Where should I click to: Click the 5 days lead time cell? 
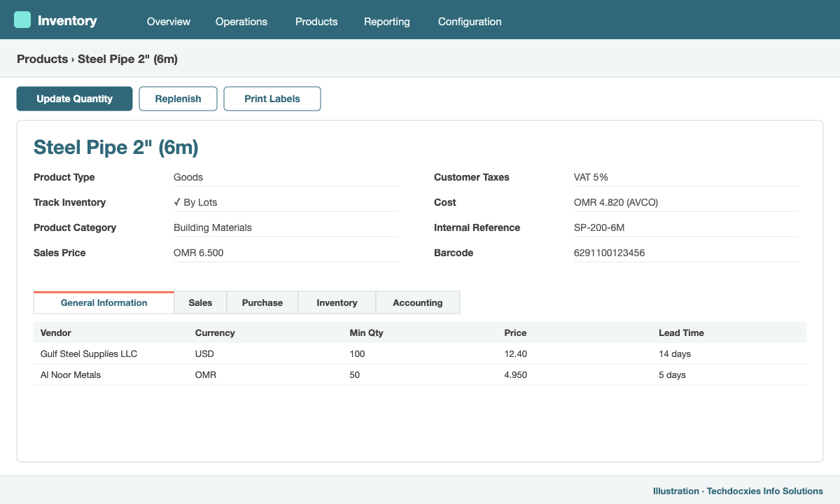[x=673, y=374]
